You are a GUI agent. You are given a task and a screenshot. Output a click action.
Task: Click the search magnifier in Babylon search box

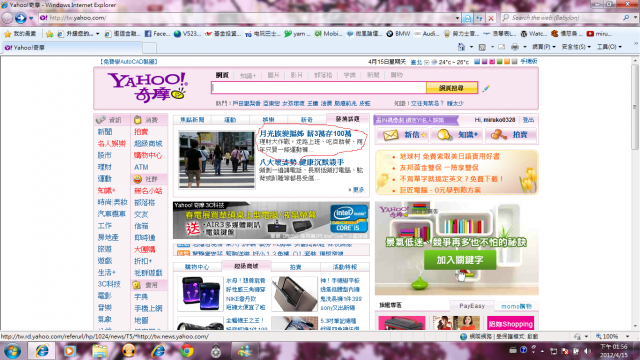click(626, 18)
